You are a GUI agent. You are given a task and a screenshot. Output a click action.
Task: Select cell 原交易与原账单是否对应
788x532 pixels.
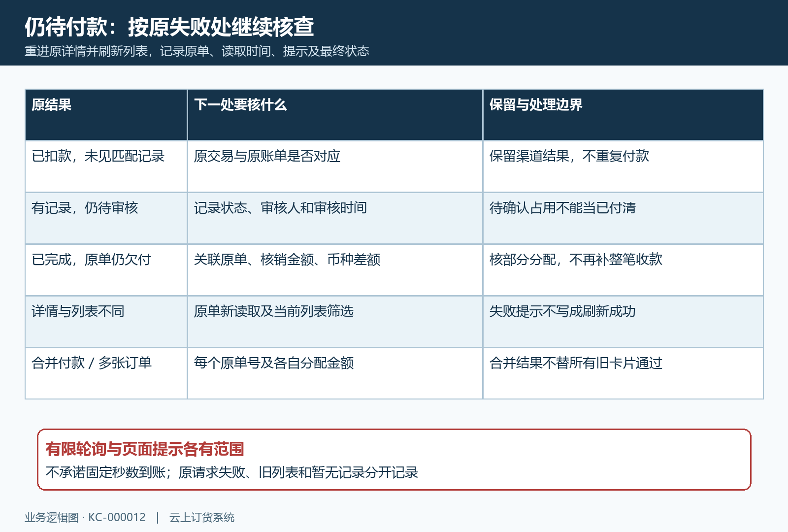point(335,166)
